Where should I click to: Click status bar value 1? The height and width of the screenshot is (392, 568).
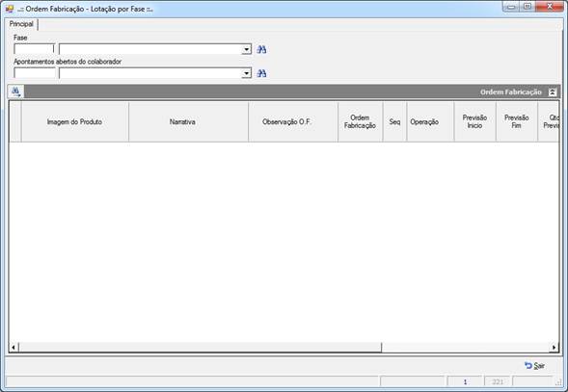tap(465, 381)
